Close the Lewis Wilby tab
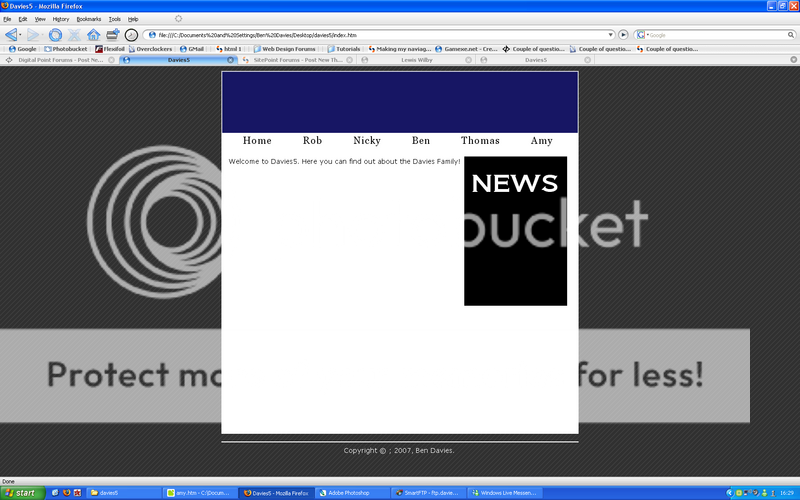800x500 pixels. tap(468, 60)
